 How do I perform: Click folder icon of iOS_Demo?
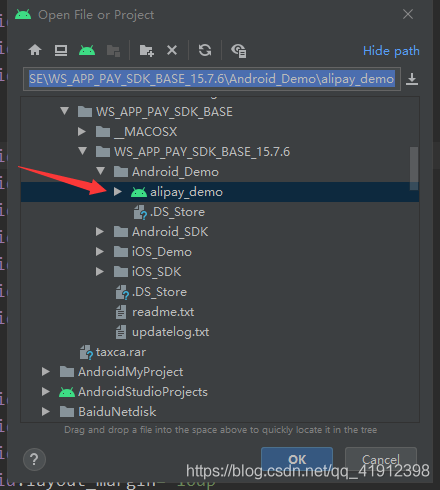[121, 252]
